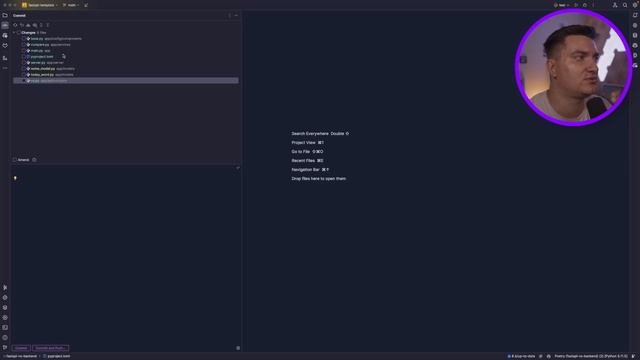Click the commit message text area
This screenshot has width=640, height=360.
tap(126, 255)
